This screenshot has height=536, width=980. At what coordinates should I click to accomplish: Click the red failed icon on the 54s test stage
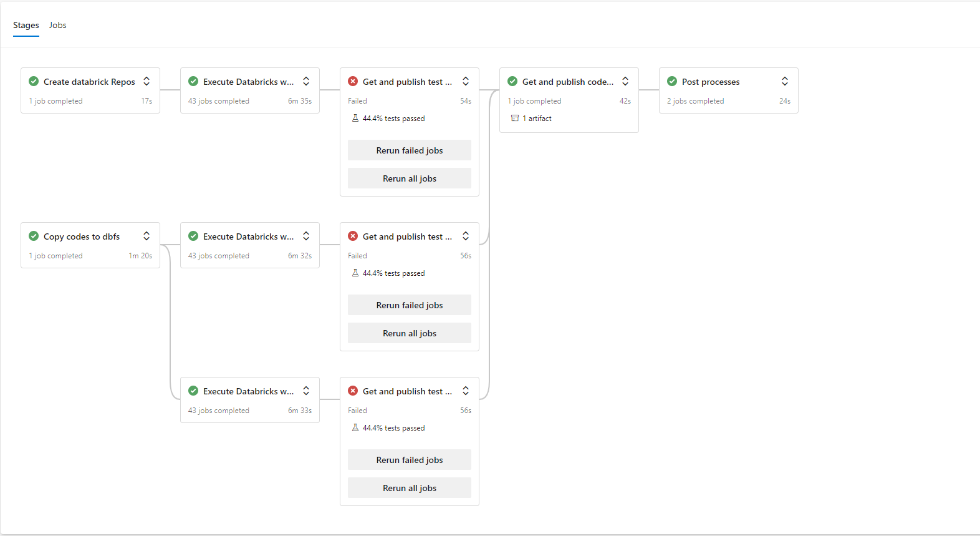tap(353, 82)
